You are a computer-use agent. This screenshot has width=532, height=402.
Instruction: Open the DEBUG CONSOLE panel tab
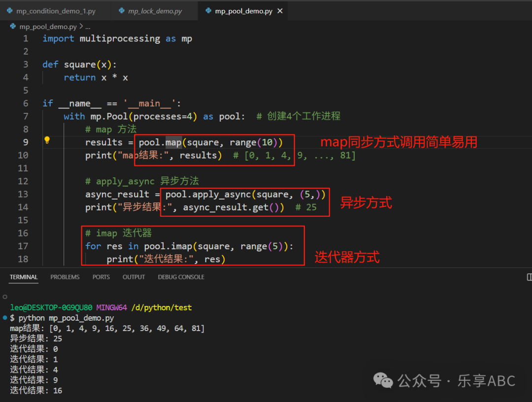coord(181,277)
